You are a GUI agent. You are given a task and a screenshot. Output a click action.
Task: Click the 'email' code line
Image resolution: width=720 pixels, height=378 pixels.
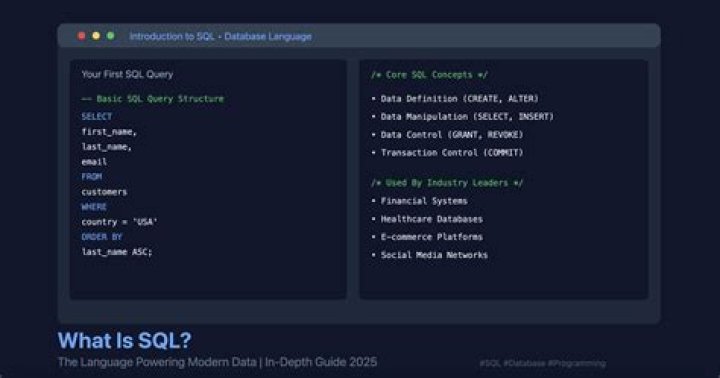pyautogui.click(x=94, y=162)
